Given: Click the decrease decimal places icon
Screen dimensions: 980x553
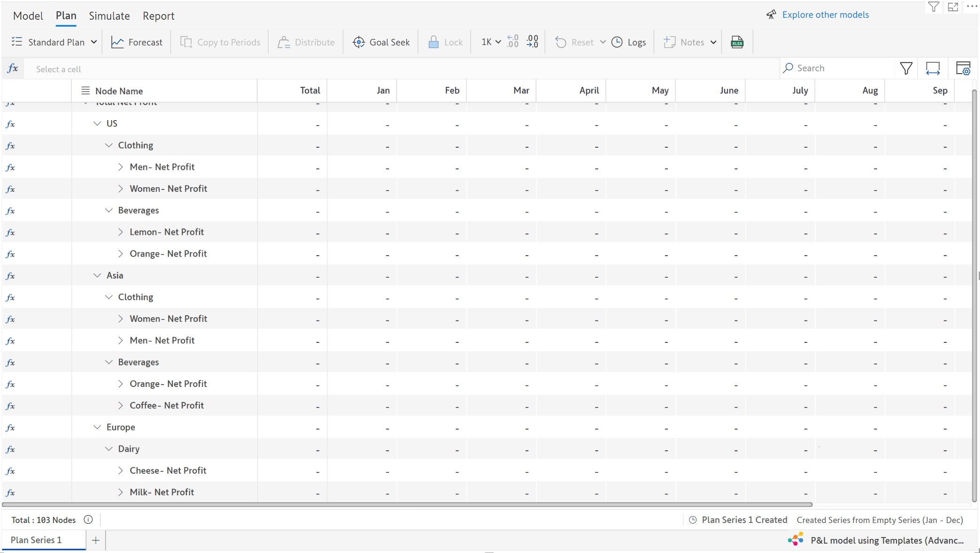Looking at the screenshot, I should [532, 42].
